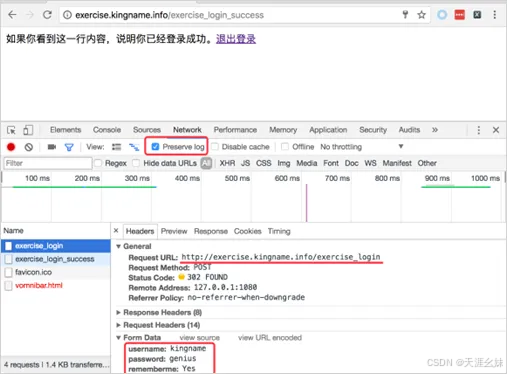Go back with the browser back arrow
This screenshot has height=374, width=507.
(x=12, y=15)
